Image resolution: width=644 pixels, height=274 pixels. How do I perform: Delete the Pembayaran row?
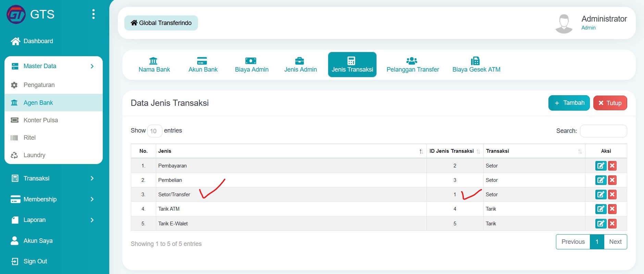pos(612,166)
